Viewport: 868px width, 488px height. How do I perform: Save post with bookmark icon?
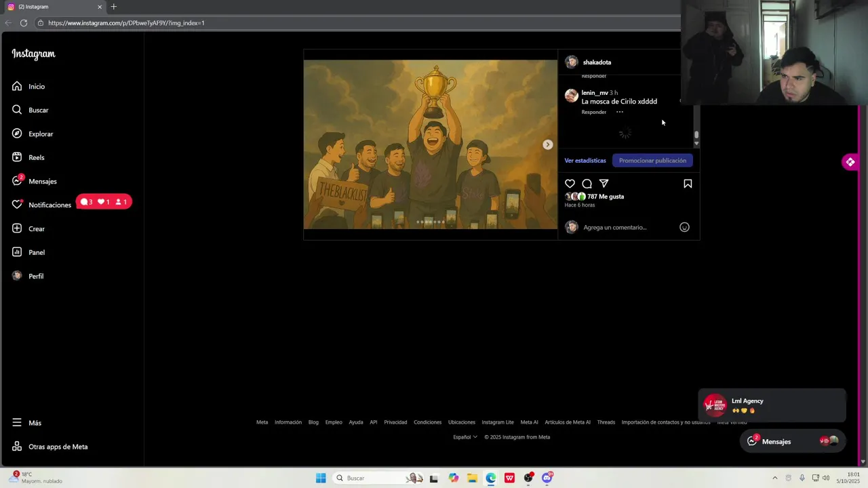[x=688, y=184]
